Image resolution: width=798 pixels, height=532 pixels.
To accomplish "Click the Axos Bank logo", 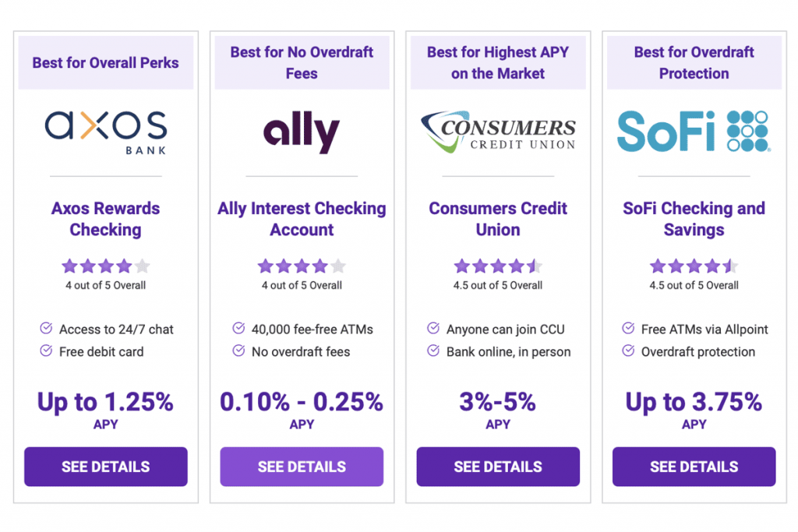I will (x=105, y=130).
